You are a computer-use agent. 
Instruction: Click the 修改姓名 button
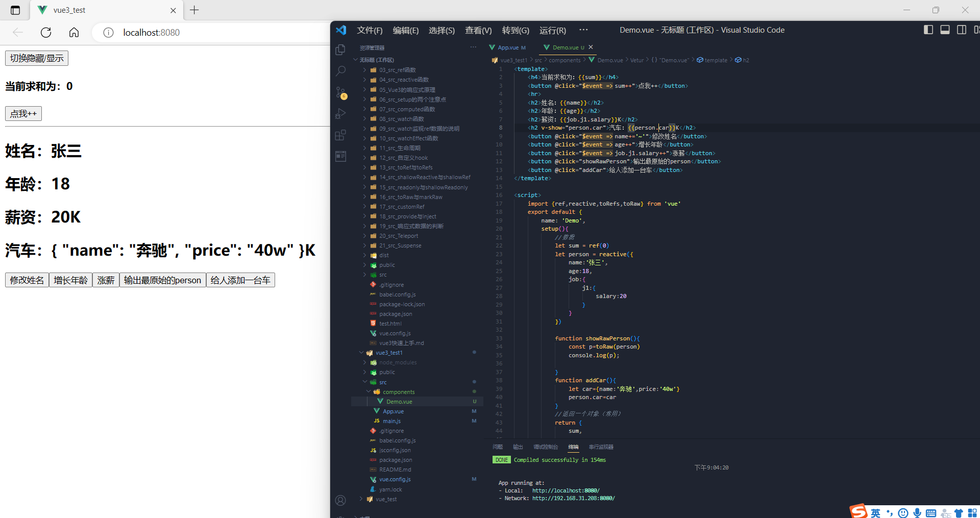(x=27, y=280)
